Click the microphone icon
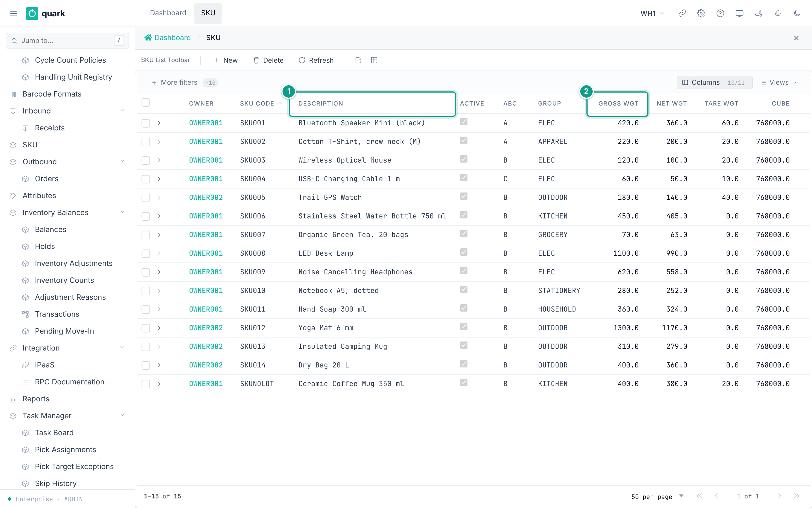 (x=778, y=14)
